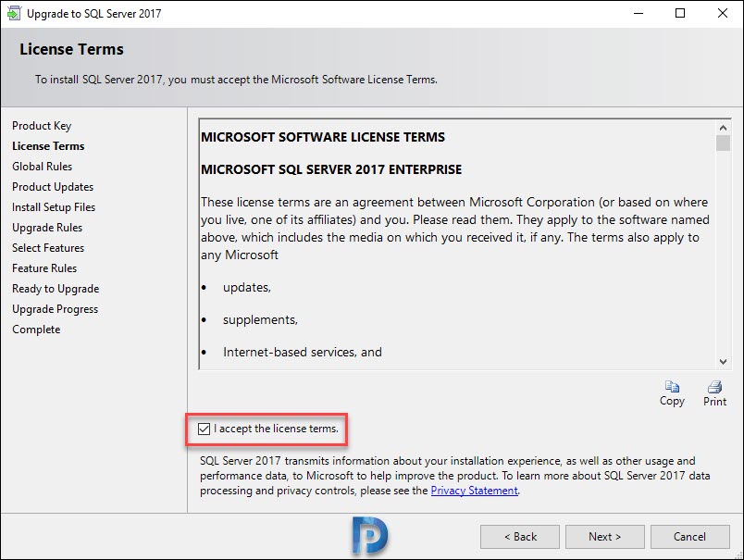
Task: Minimize the Upgrade to SQL Server window
Action: [639, 13]
